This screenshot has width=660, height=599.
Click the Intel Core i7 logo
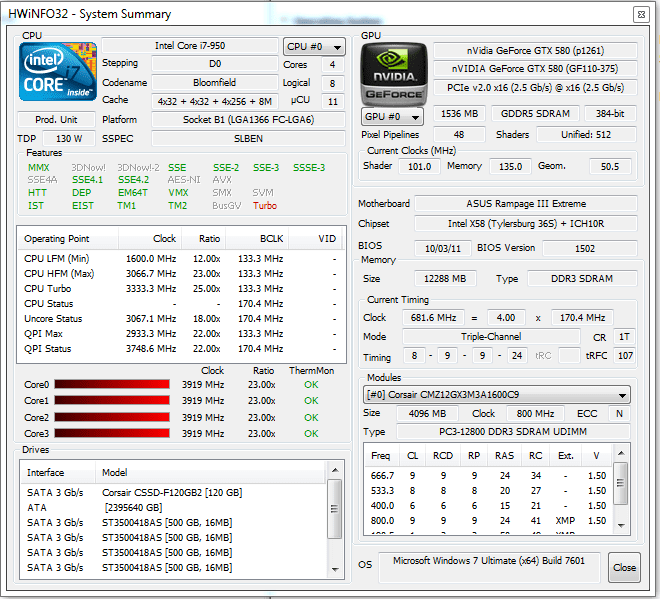click(58, 71)
